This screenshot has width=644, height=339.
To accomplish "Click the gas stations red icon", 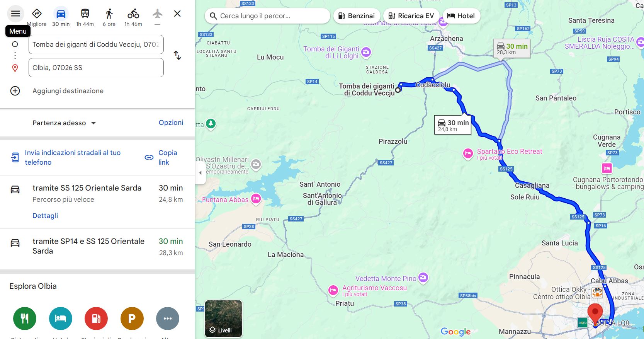I will [x=96, y=319].
